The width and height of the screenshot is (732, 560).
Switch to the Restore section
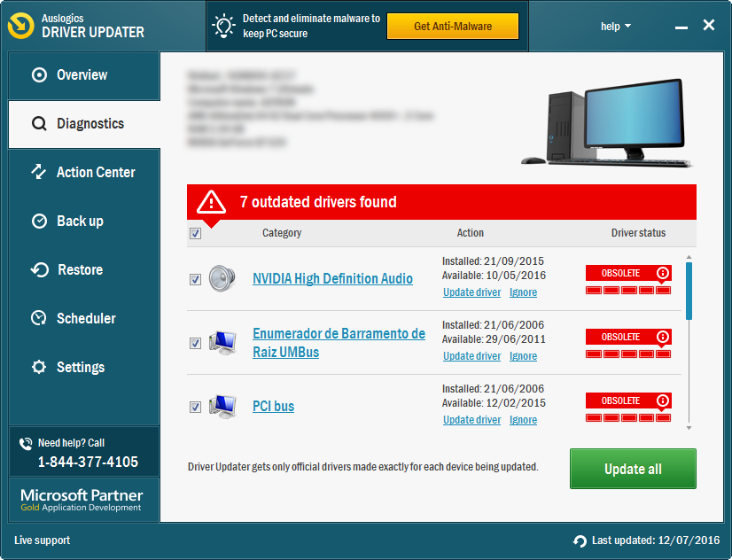pyautogui.click(x=84, y=269)
